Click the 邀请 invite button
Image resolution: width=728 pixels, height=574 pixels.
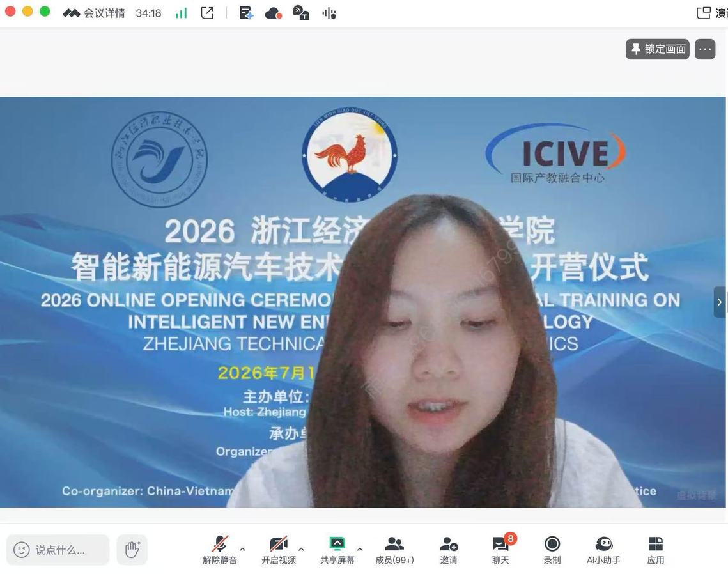449,550
